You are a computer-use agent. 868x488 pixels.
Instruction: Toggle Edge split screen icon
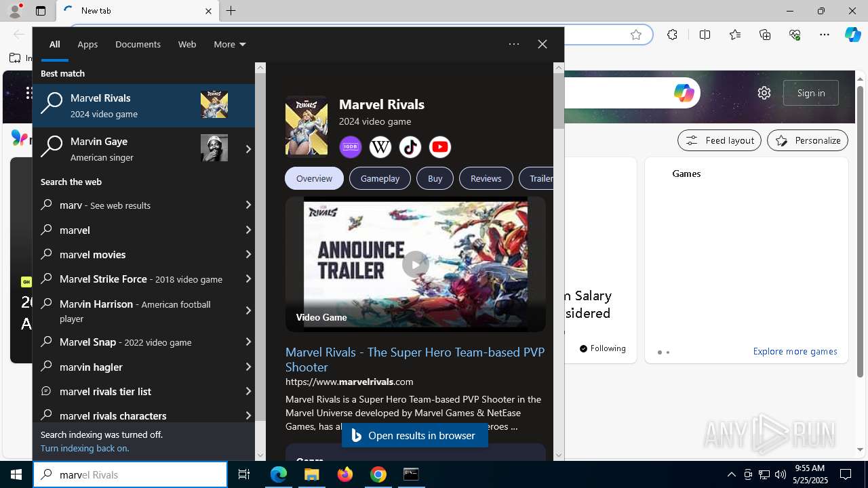click(705, 35)
